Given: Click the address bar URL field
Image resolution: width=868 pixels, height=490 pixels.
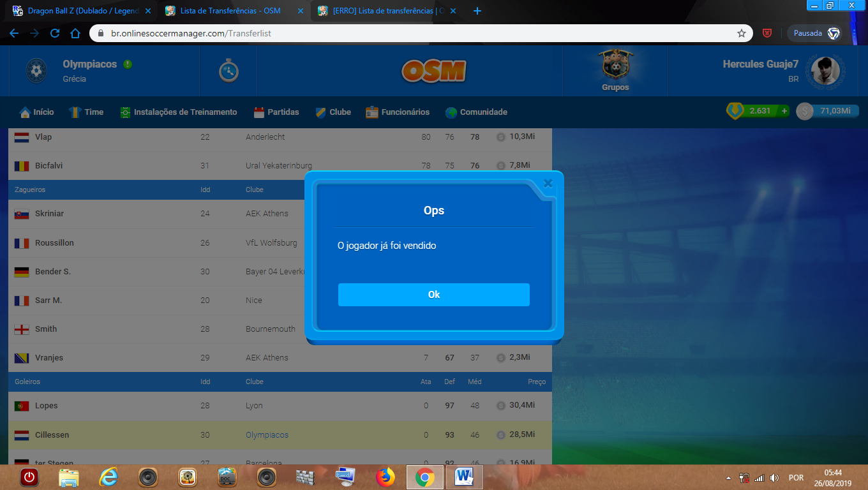Looking at the screenshot, I should [x=383, y=33].
